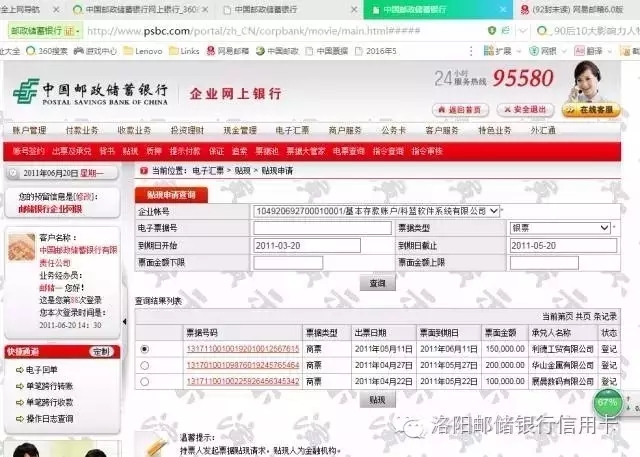The width and height of the screenshot is (640, 457).
Task: Select 背书 in the red submenu bar
Action: click(x=107, y=151)
